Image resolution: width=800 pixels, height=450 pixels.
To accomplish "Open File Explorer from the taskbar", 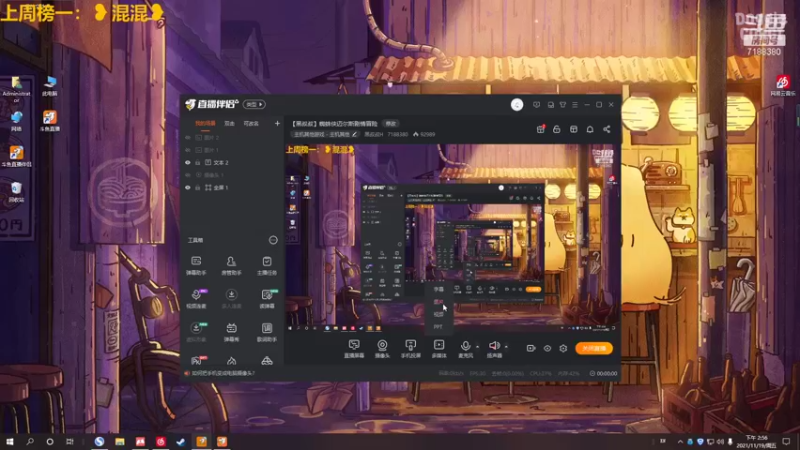I will click(120, 441).
